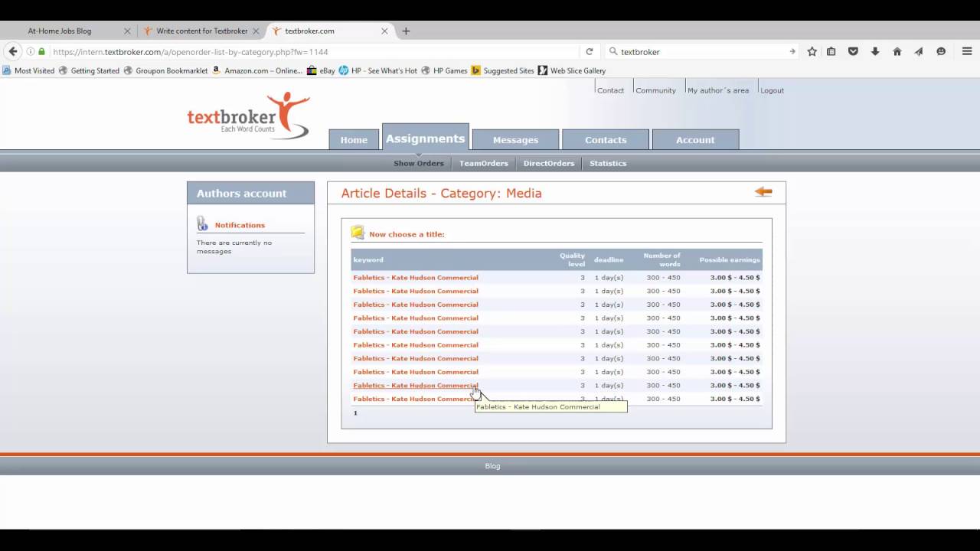Open Groupon Bookmarklet bookmark
Image resolution: width=980 pixels, height=551 pixels.
coord(166,70)
